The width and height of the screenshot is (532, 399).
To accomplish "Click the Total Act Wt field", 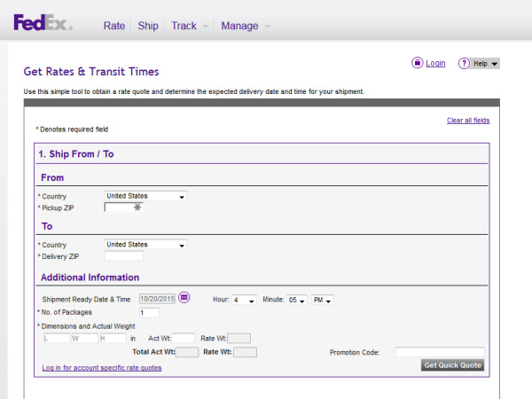I will (187, 352).
